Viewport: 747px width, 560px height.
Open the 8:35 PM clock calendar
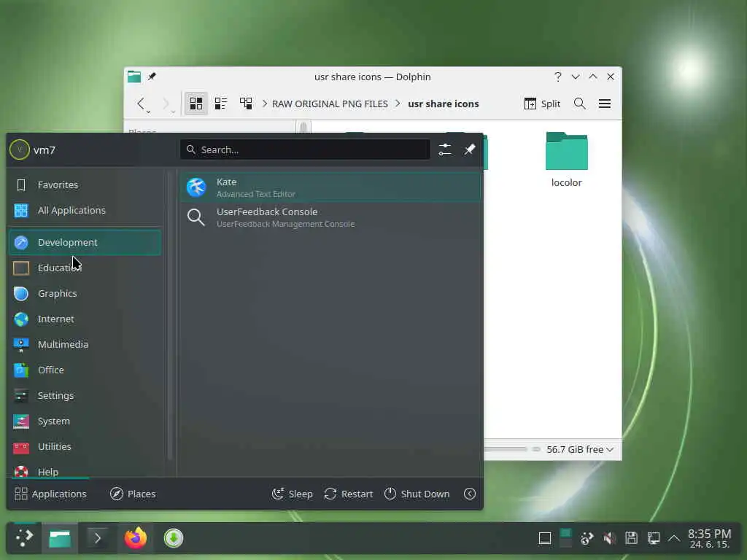coord(709,538)
